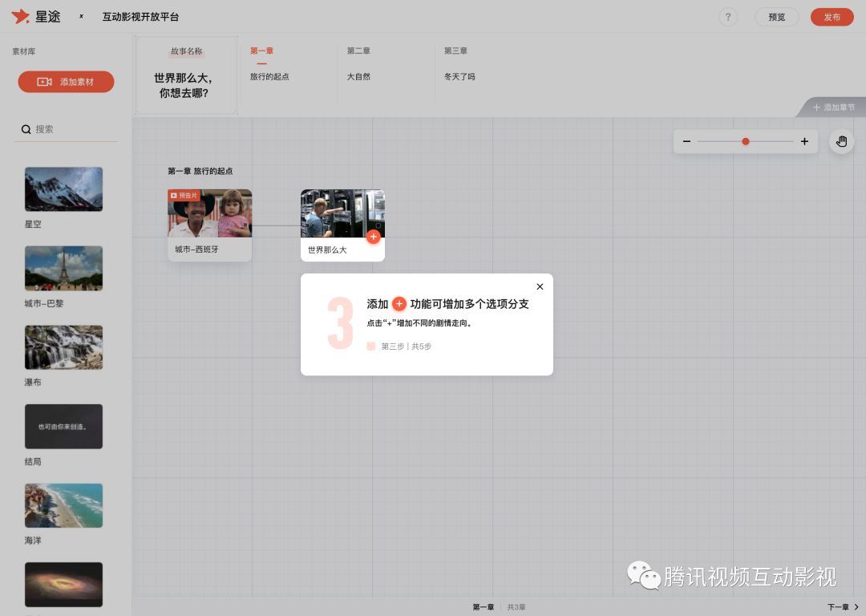The height and width of the screenshot is (616, 866).
Task: Select 第一章 旅行的起点 tab
Action: (269, 63)
